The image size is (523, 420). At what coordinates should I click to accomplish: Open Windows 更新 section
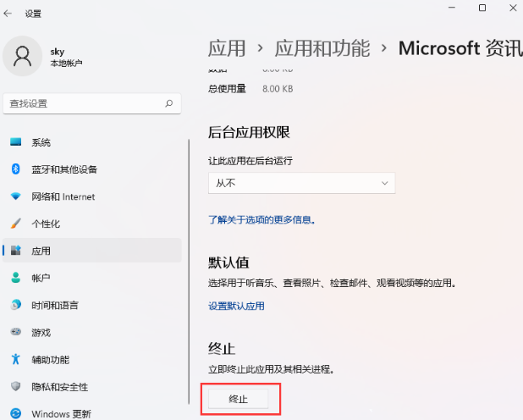[x=61, y=414]
